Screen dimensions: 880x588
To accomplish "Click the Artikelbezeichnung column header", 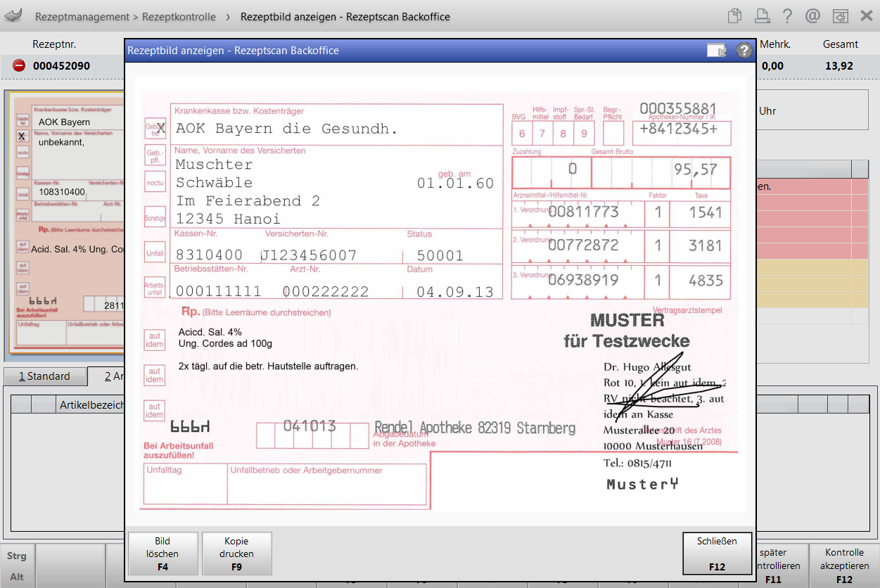I will click(x=91, y=404).
